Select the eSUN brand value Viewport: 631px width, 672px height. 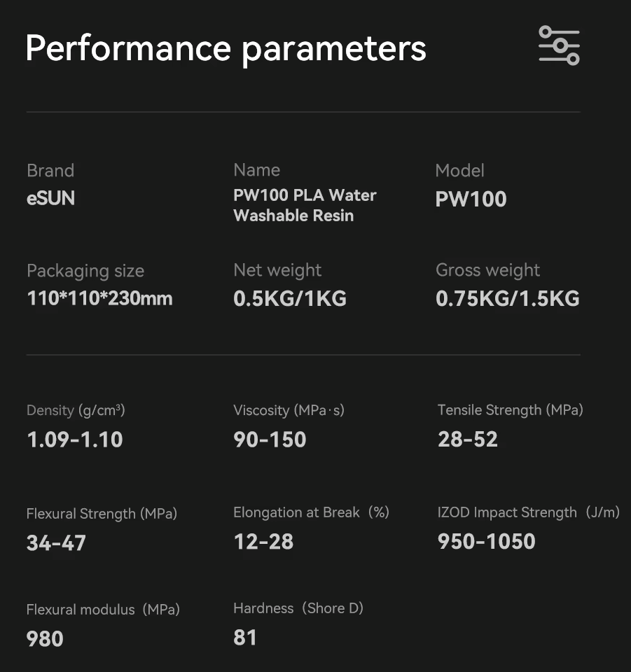point(50,199)
